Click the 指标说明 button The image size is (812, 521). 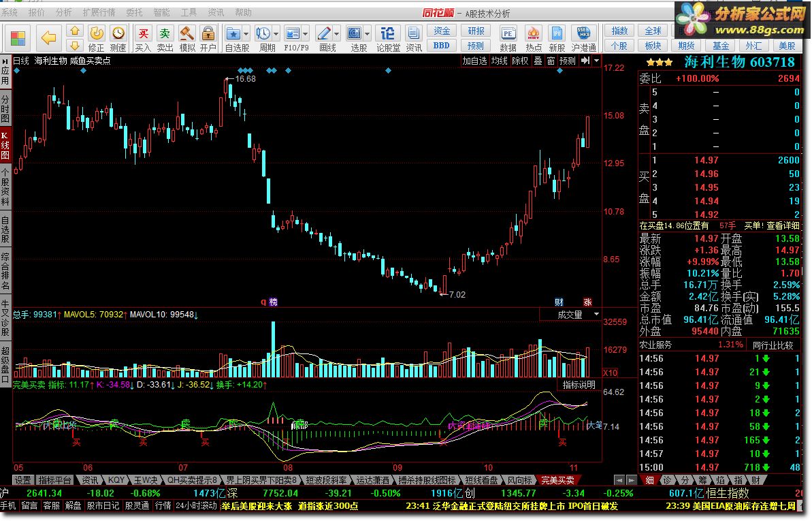(579, 385)
